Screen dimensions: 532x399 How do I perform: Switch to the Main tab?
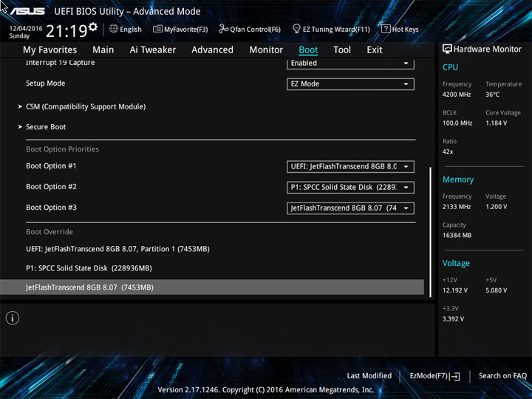click(103, 50)
